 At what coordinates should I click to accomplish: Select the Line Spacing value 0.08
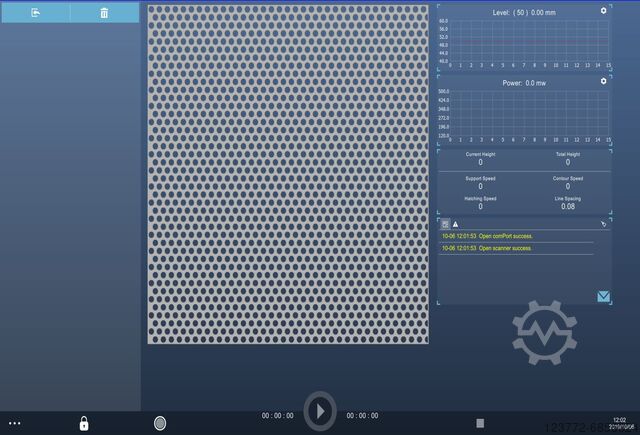click(568, 206)
